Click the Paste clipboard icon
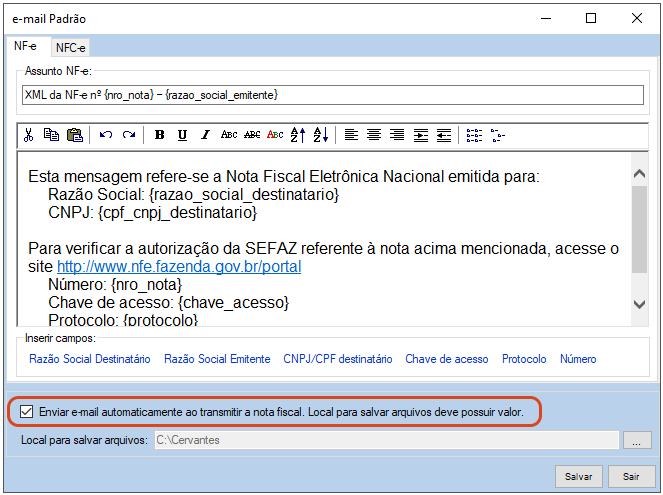Screen dimensions: 663x495 (74, 135)
